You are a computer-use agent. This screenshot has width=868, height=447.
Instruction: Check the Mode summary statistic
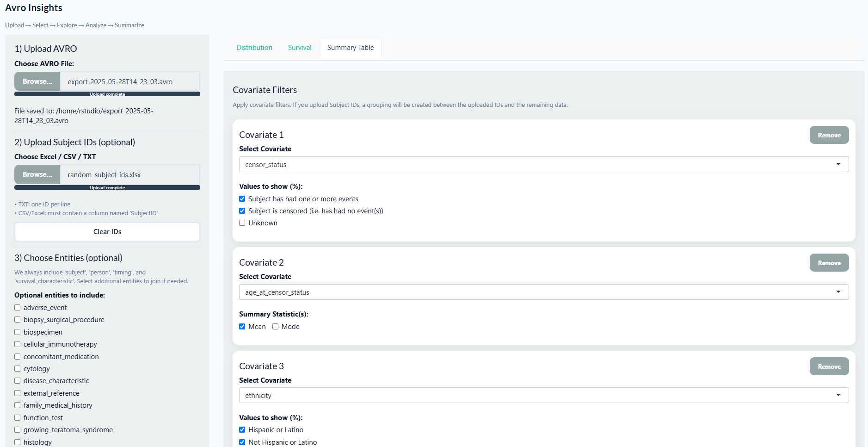coord(276,327)
